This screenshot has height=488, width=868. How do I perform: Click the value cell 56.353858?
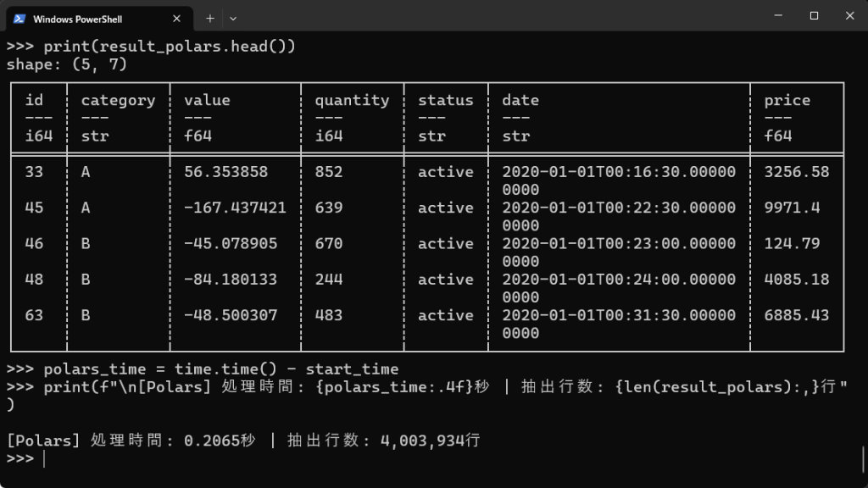click(x=225, y=172)
